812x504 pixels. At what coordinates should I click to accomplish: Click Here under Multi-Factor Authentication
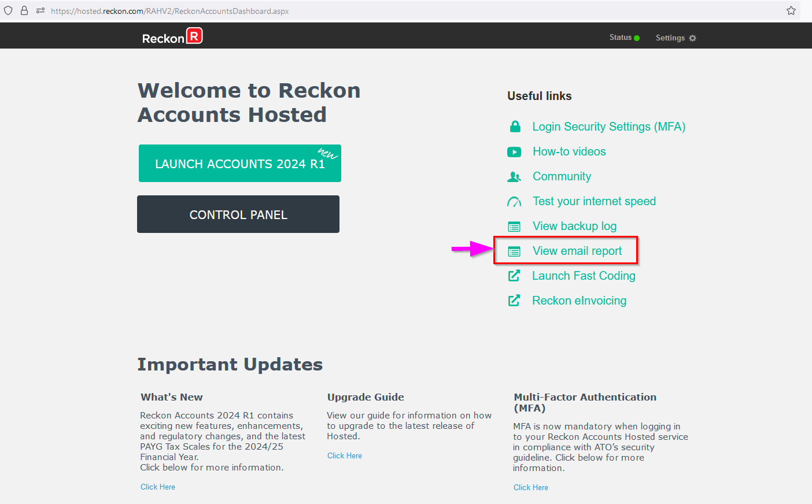coord(531,487)
